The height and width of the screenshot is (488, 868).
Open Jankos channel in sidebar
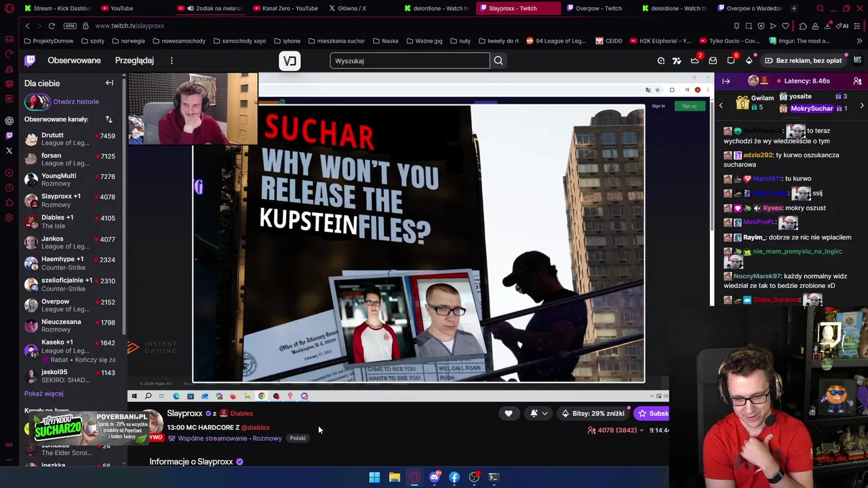[70, 243]
